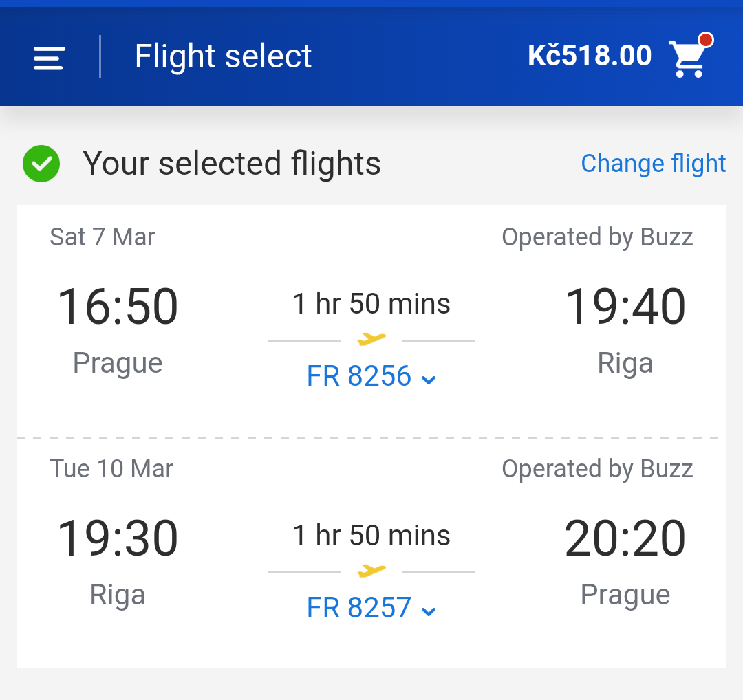
Task: Click the red cart notification dot
Action: (706, 40)
